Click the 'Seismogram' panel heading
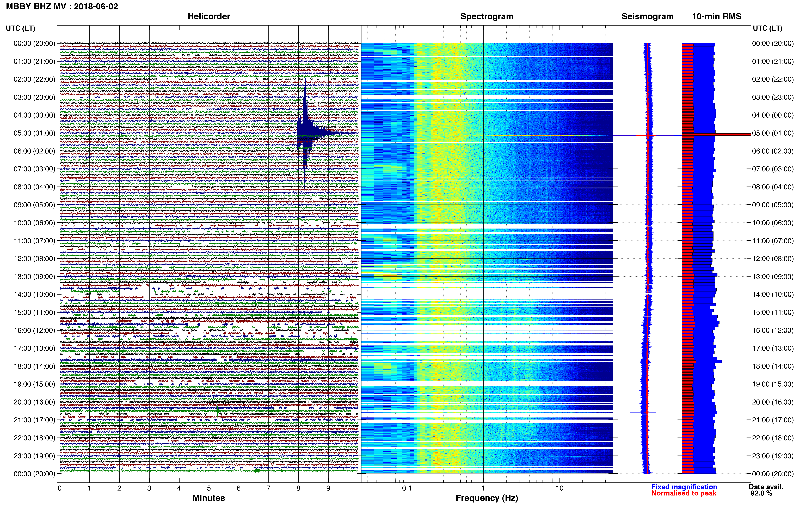 pos(648,16)
